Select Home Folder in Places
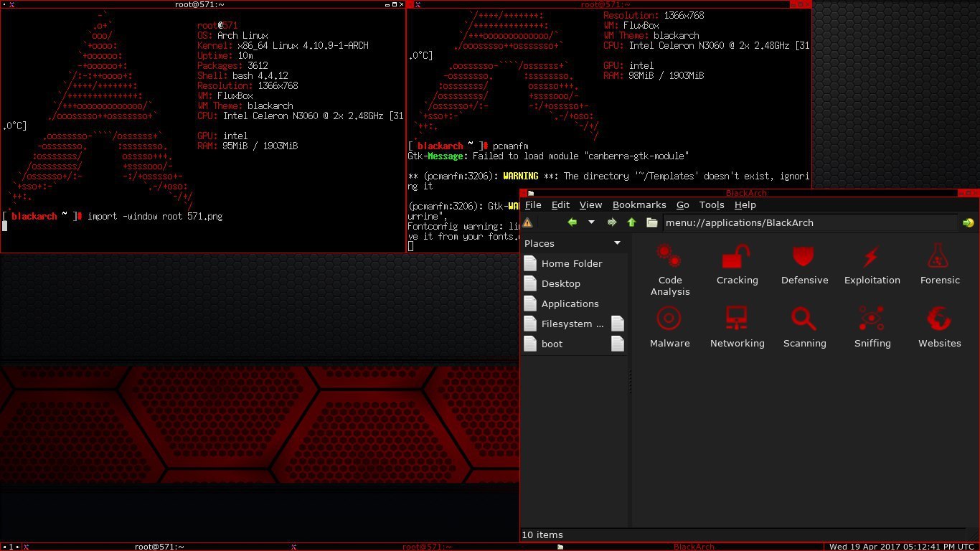The image size is (980, 551). pyautogui.click(x=572, y=263)
